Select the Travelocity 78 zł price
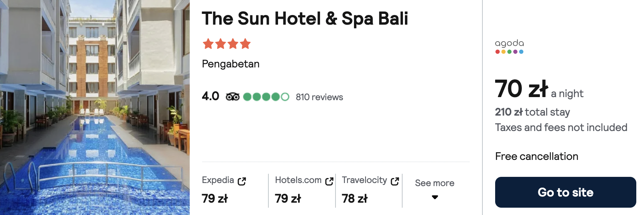 (355, 198)
